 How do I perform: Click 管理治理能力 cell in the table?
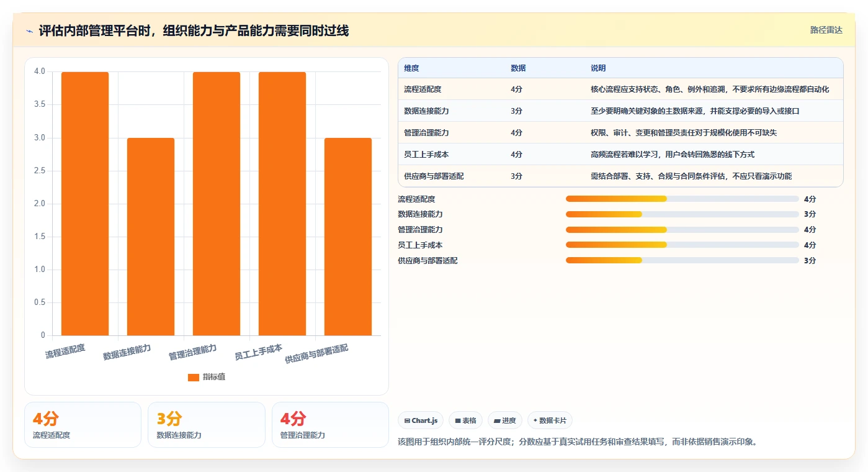[426, 133]
